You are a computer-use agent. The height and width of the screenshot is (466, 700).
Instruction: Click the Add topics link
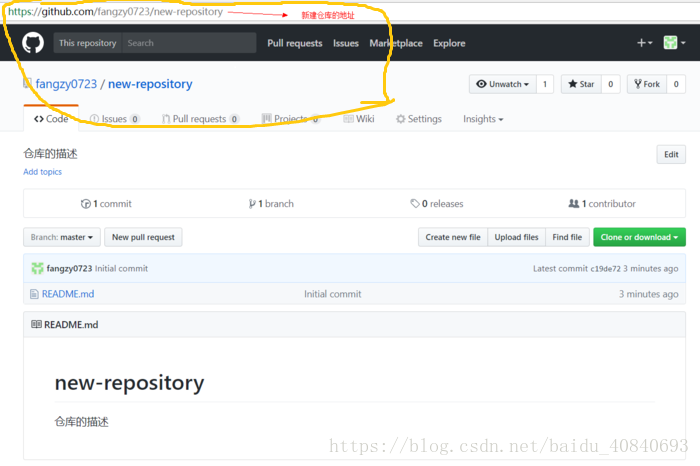[42, 172]
